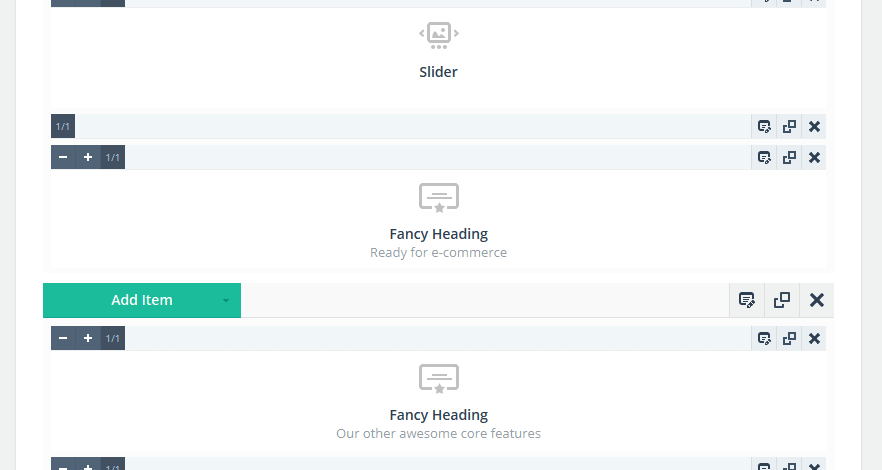Edit the 'Ready for e-commerce' Fancy Heading item
This screenshot has width=882, height=470.
(764, 157)
